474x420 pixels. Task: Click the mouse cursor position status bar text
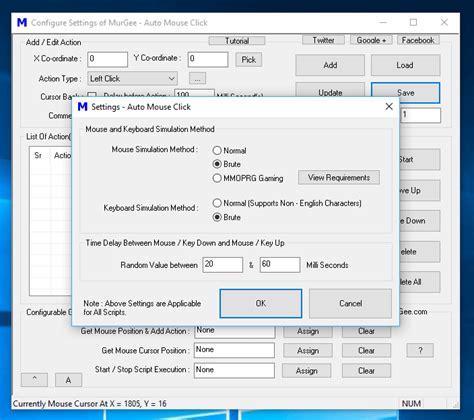click(x=90, y=404)
